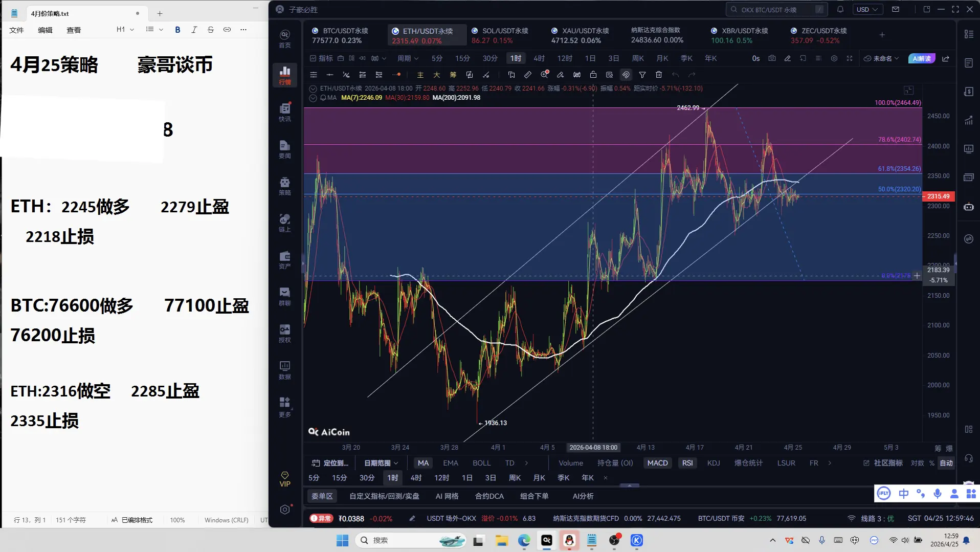The height and width of the screenshot is (552, 980).
Task: Expand the 周期 period dropdown
Action: point(408,58)
